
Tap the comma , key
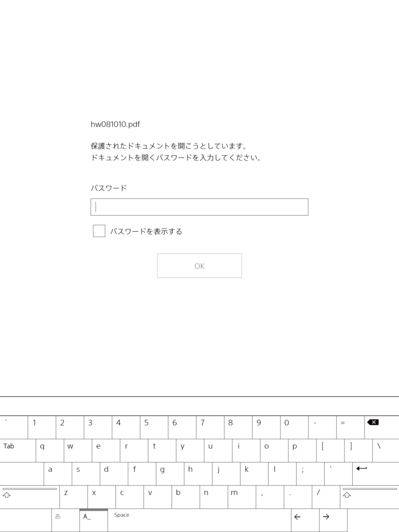pos(270,497)
